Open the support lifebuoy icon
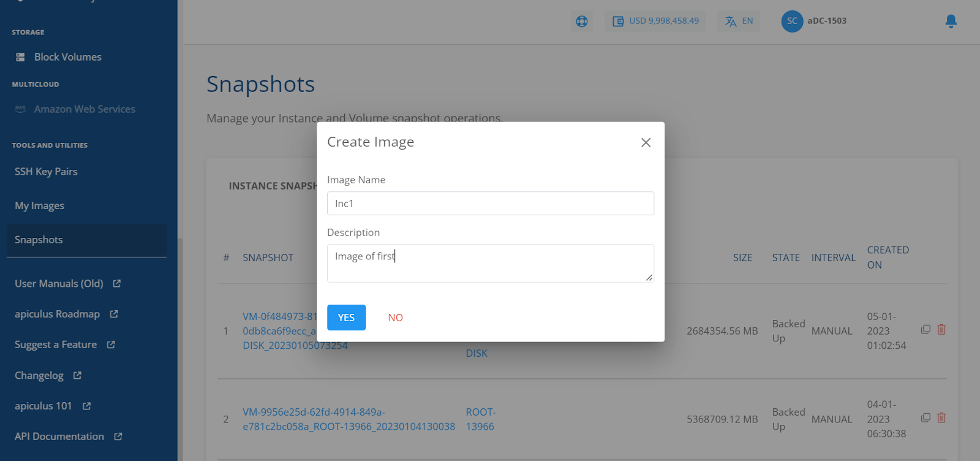Viewport: 980px width, 461px height. pos(582,21)
